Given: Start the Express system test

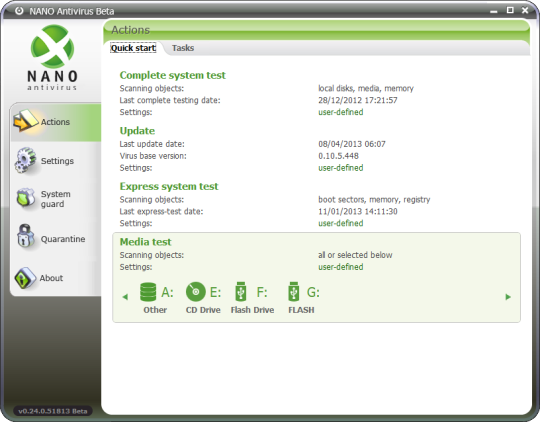Looking at the screenshot, I should pyautogui.click(x=169, y=186).
